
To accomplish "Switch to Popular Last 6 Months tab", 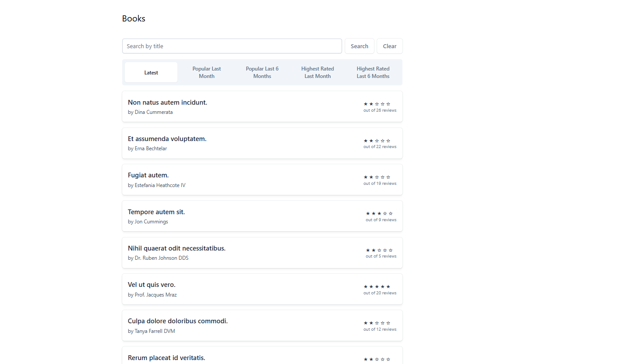I will 262,72.
